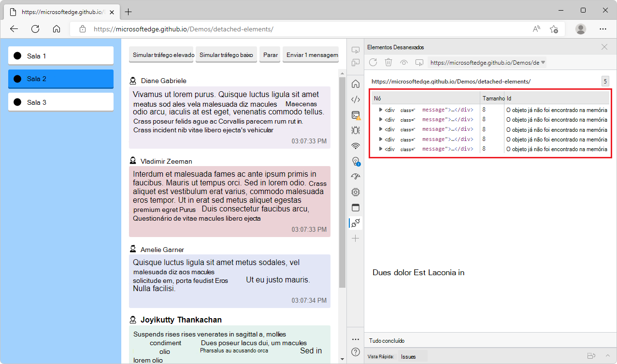Reload the page with the refresh icon
This screenshot has width=617, height=364.
(35, 29)
